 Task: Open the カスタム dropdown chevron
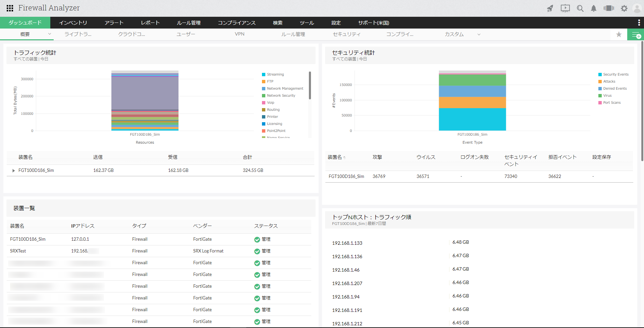[479, 34]
